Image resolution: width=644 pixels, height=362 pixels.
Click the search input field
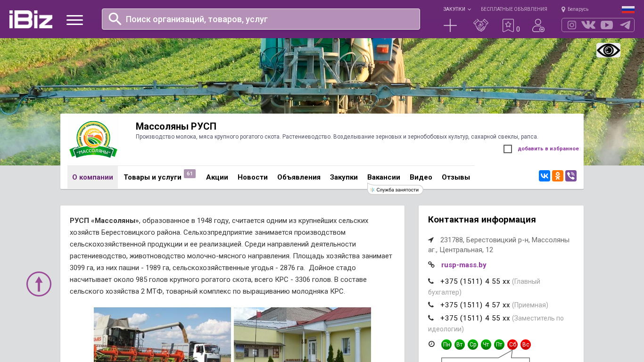pos(261,19)
